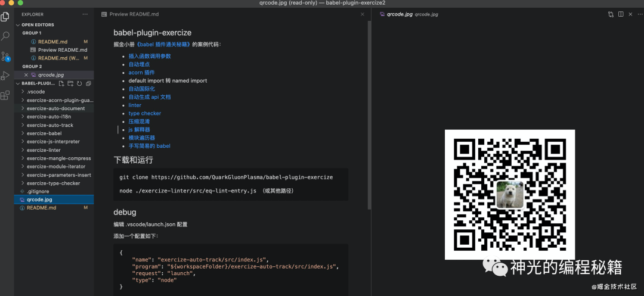The height and width of the screenshot is (296, 644).
Task: Open the 自动生成 api 文档 link
Action: tap(150, 97)
